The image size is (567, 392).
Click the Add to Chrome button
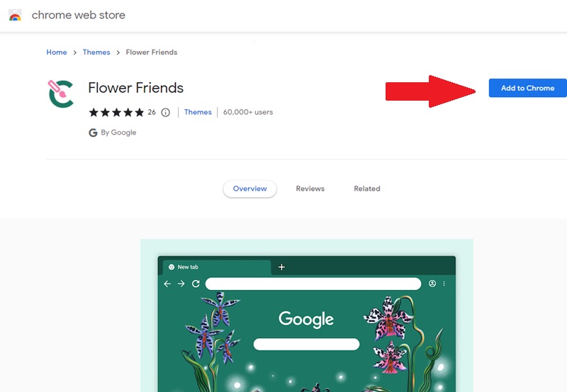point(527,88)
